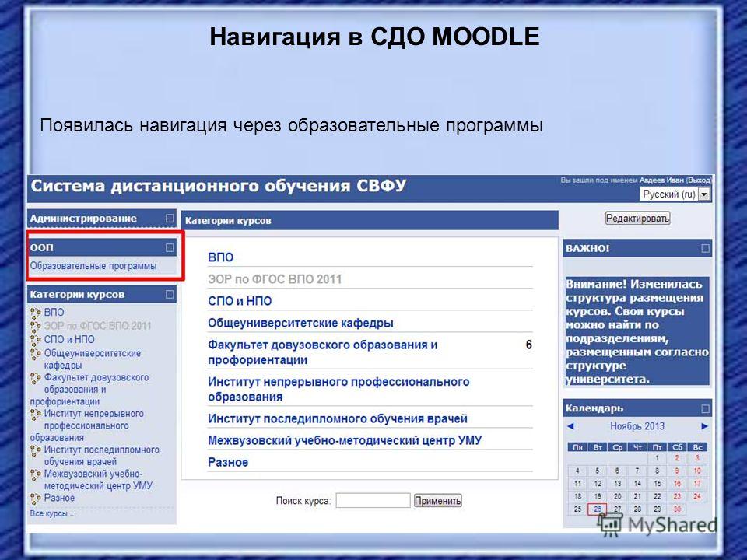The image size is (747, 560).
Task: Open СПО и НПО in main list
Action: [240, 301]
